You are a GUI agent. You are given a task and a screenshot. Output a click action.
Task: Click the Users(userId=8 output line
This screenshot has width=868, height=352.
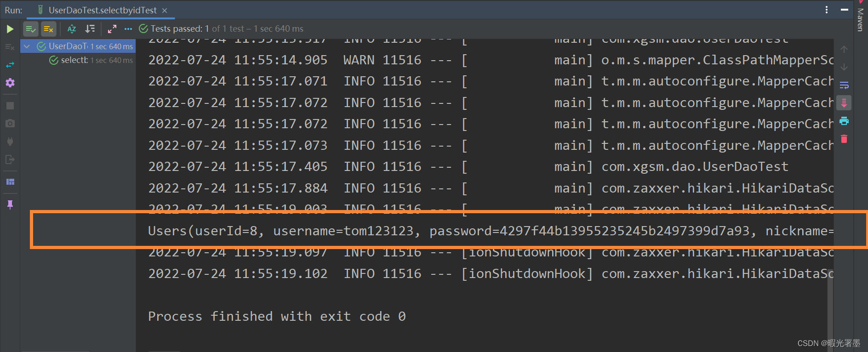point(491,231)
